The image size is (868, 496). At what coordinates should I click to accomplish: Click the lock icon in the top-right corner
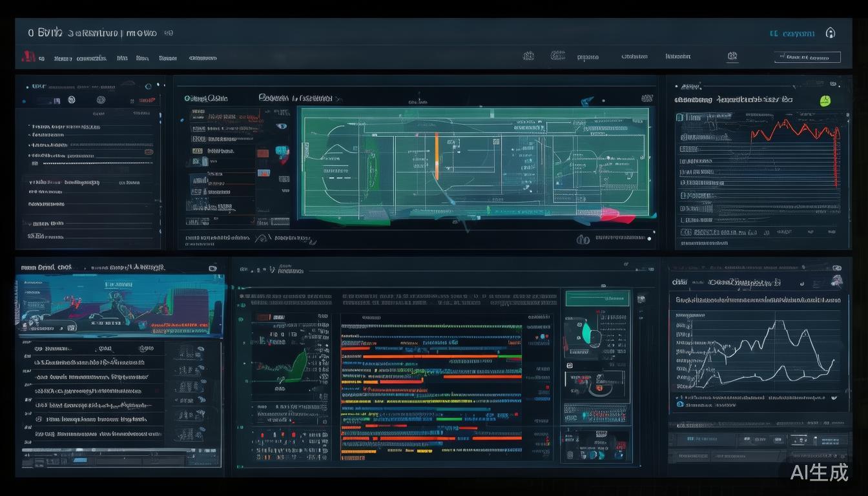click(x=831, y=33)
